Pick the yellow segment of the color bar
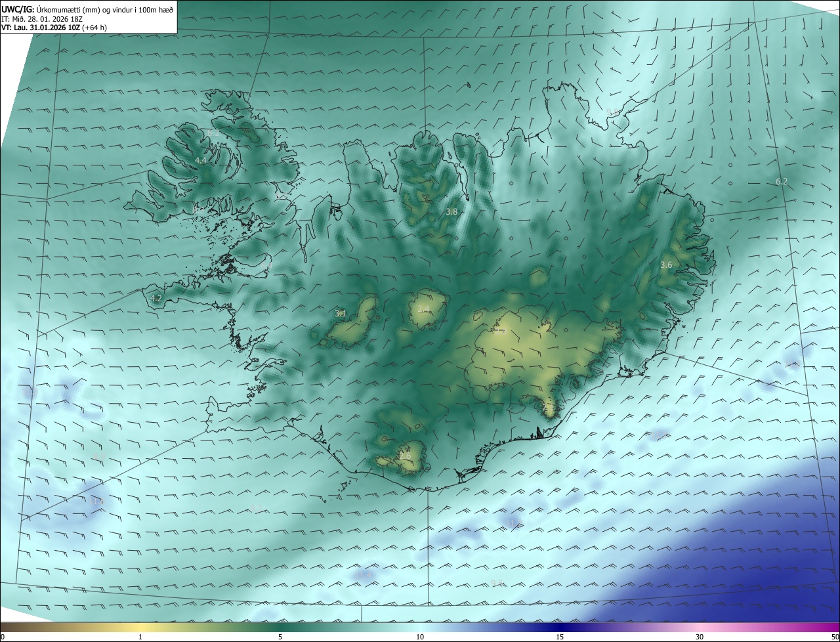 (x=141, y=627)
